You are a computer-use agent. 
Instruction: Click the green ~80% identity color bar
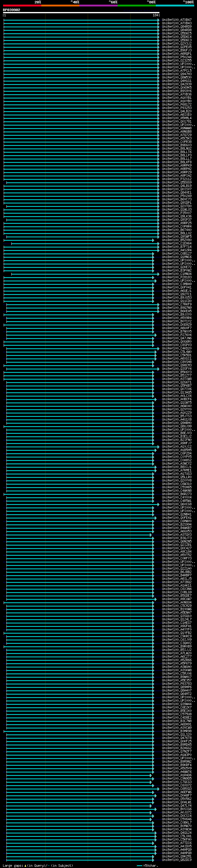[137, 6]
